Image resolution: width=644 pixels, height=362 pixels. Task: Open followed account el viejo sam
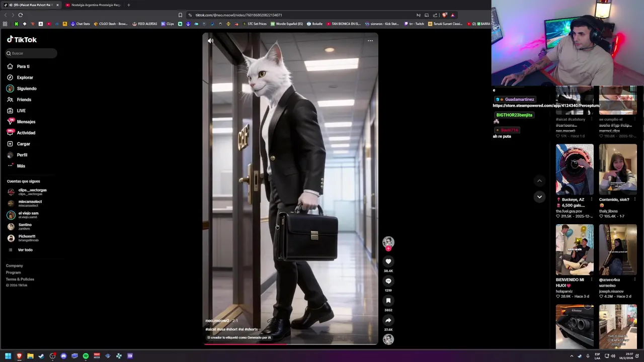23,215
